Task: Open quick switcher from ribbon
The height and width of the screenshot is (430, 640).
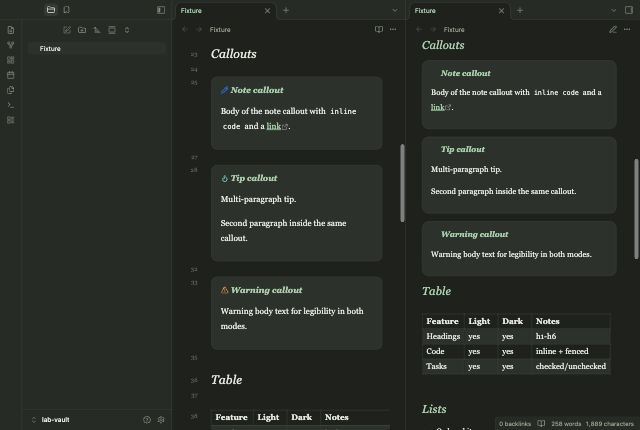Action: tap(11, 30)
